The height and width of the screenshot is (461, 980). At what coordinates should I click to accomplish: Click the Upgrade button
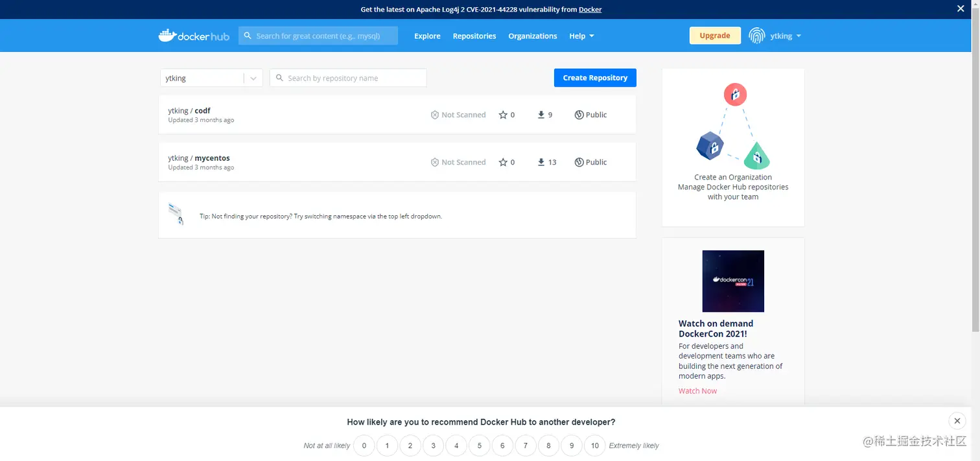coord(715,36)
